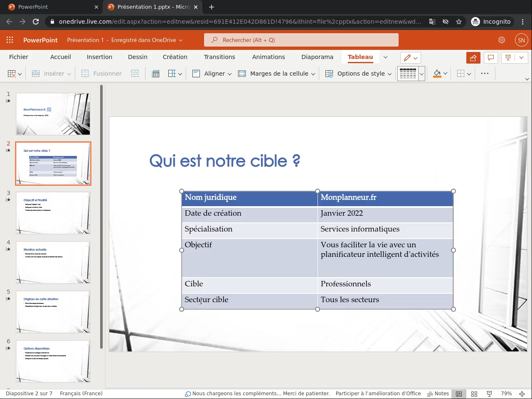532x399 pixels.
Task: Collapse the ribbon with the corner chevron
Action: [527, 79]
